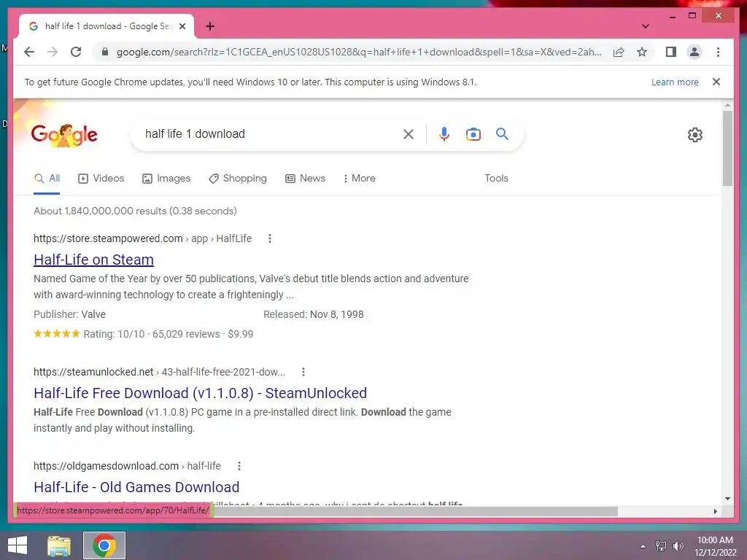
Task: Switch to the Images tab
Action: pos(166,179)
